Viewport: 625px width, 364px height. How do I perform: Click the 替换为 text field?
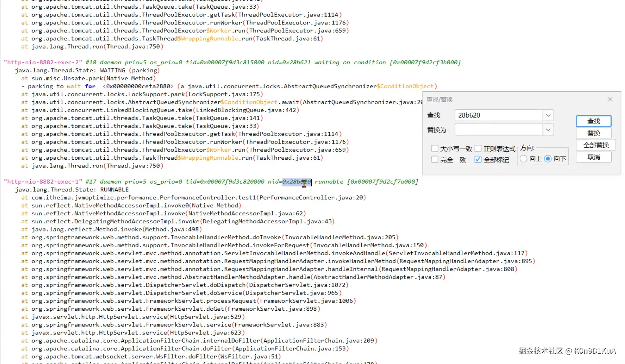pos(498,130)
